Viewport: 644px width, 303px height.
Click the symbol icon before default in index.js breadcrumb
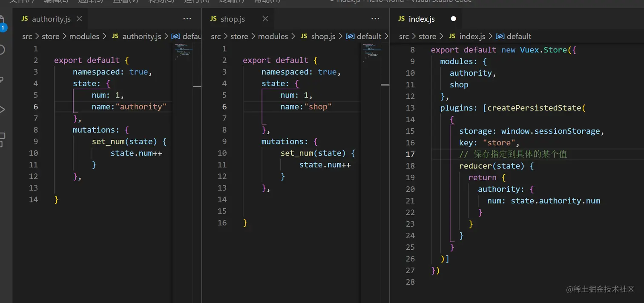click(500, 36)
